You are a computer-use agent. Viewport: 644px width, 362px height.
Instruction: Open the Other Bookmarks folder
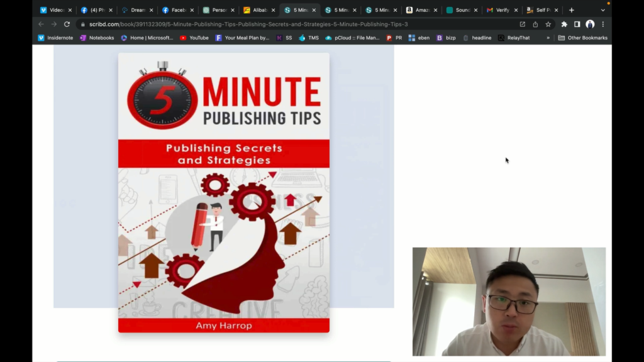pos(583,38)
